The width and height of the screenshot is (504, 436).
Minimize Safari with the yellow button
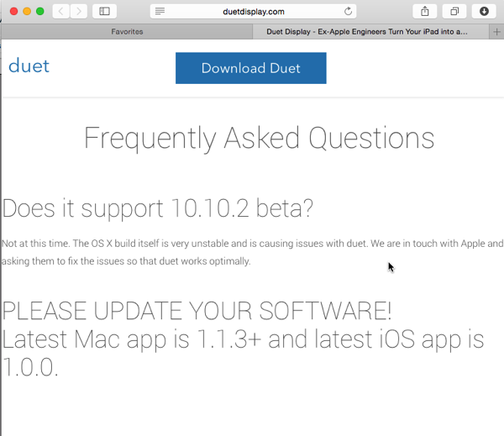click(27, 12)
